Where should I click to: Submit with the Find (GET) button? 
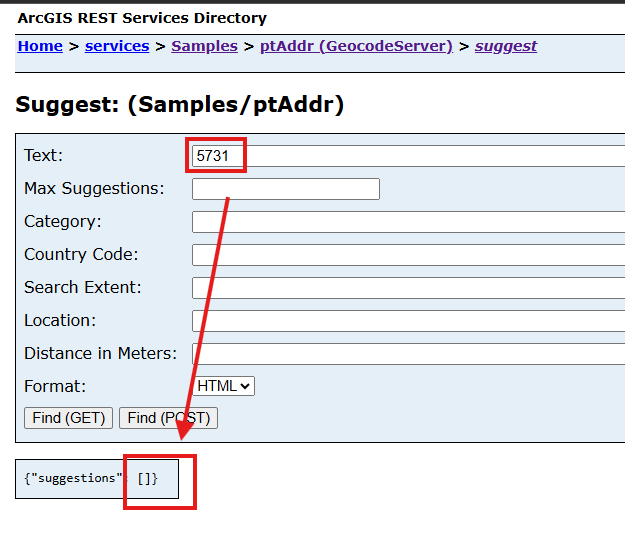click(68, 418)
